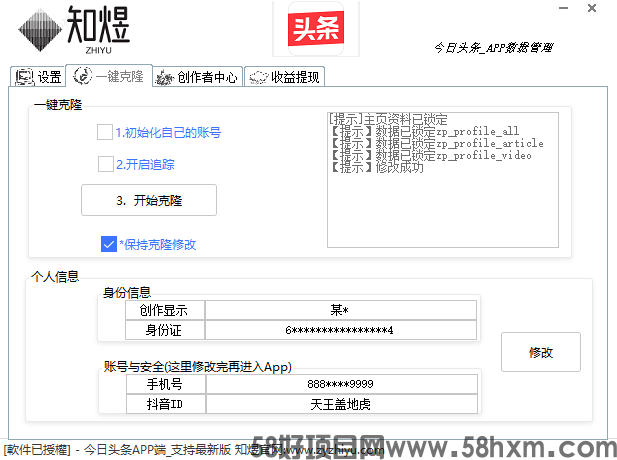This screenshot has height=460, width=617.
Task: Click the settings tab monitor icon
Action: [24, 77]
